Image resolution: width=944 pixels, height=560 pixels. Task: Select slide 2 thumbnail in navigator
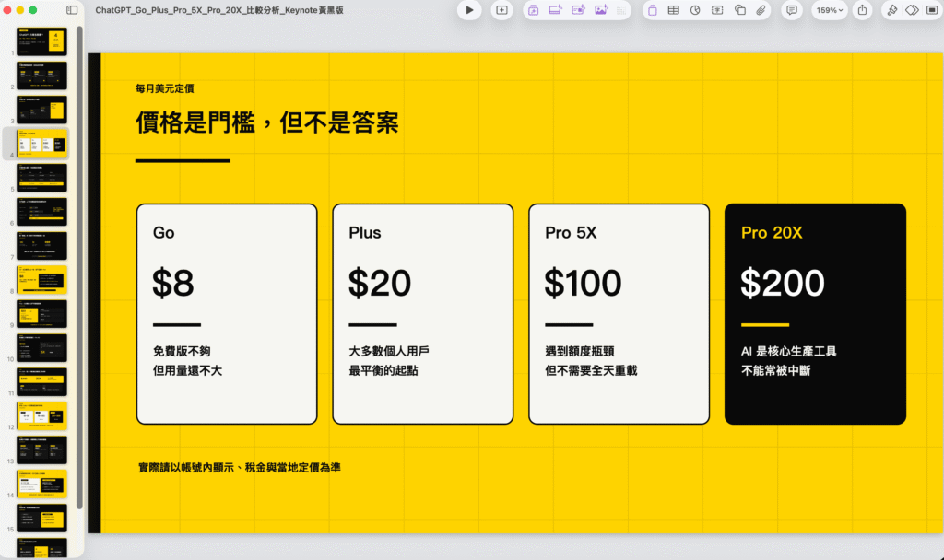[41, 76]
